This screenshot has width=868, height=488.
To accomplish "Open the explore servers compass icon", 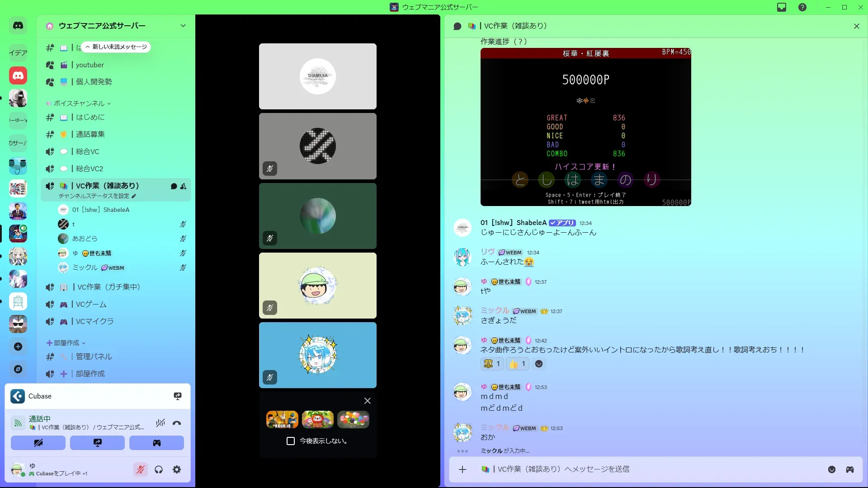I will coord(18,369).
